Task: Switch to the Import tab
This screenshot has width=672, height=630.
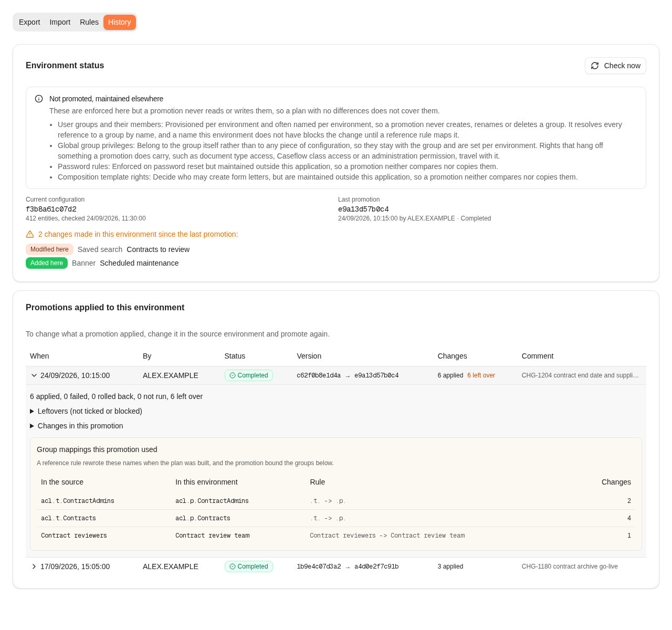Action: [60, 22]
